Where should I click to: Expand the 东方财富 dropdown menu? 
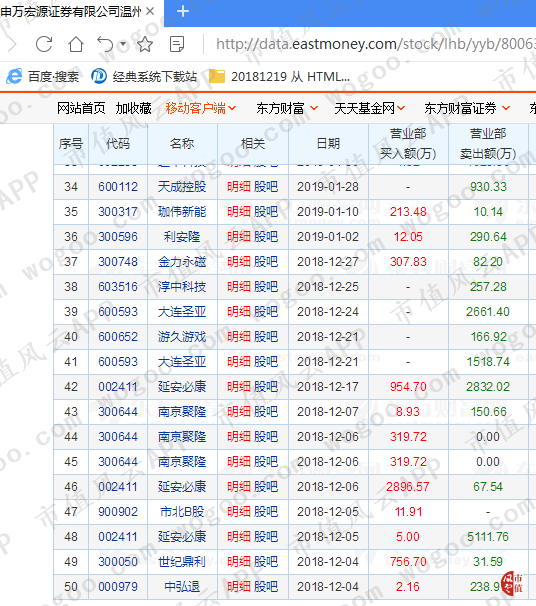287,108
